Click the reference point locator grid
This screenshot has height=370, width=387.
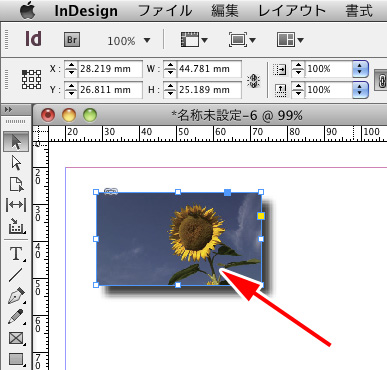(32, 79)
